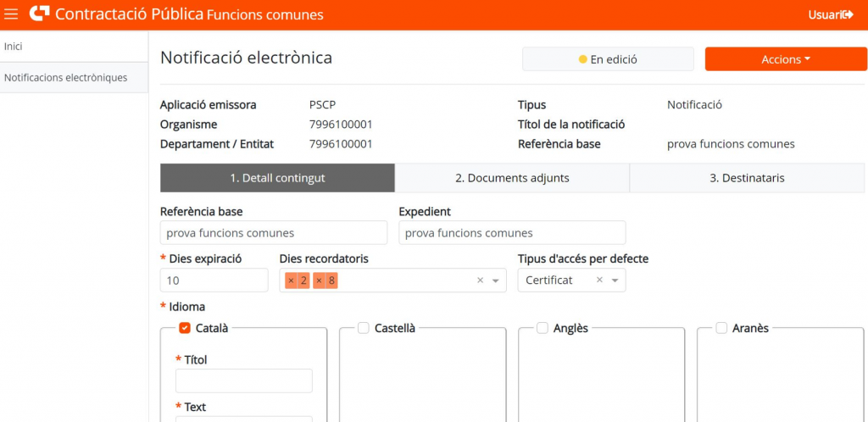Expand the Dies recordatoris dropdown arrow

coord(496,280)
